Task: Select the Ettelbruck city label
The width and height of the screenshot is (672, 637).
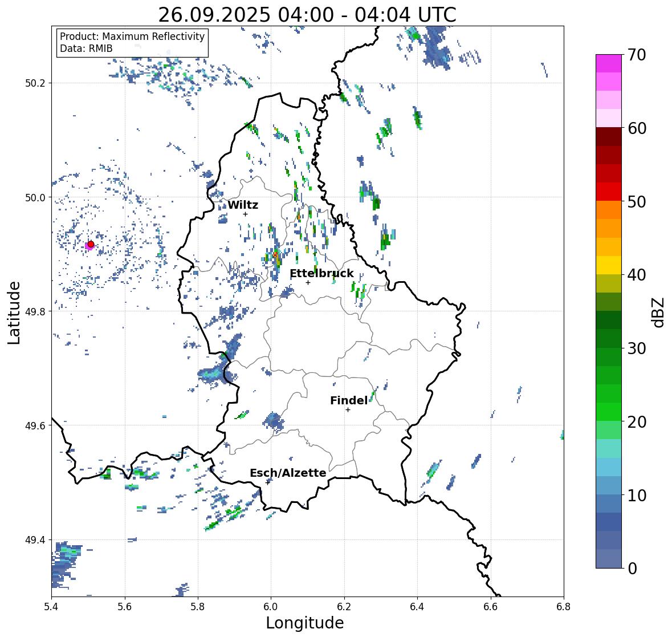Action: pyautogui.click(x=322, y=274)
